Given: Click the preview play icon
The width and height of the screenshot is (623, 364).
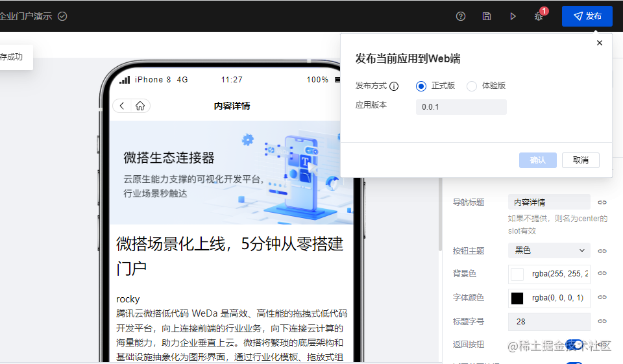Looking at the screenshot, I should (x=513, y=16).
